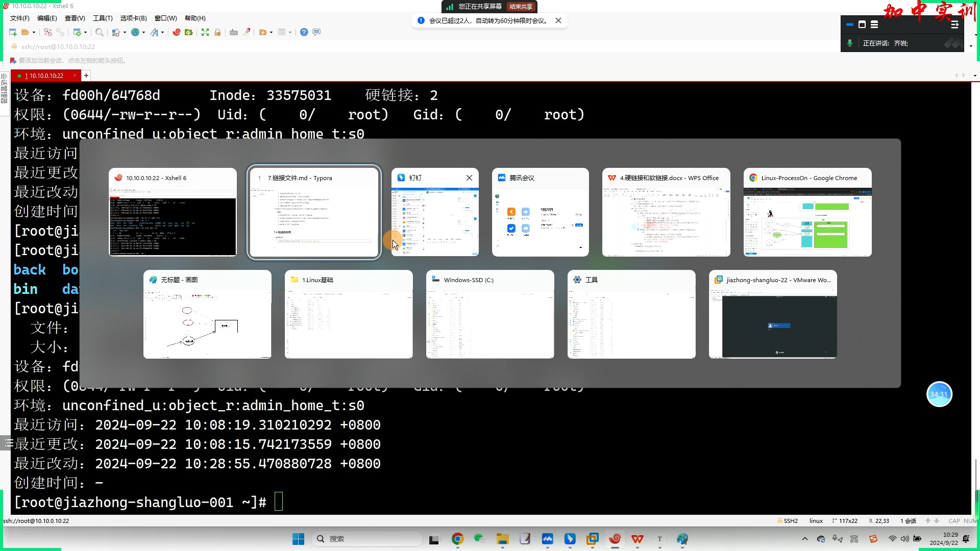Switch to Linux-ProcessOn Chrome thumbnail
The height and width of the screenshot is (551, 980).
click(807, 212)
